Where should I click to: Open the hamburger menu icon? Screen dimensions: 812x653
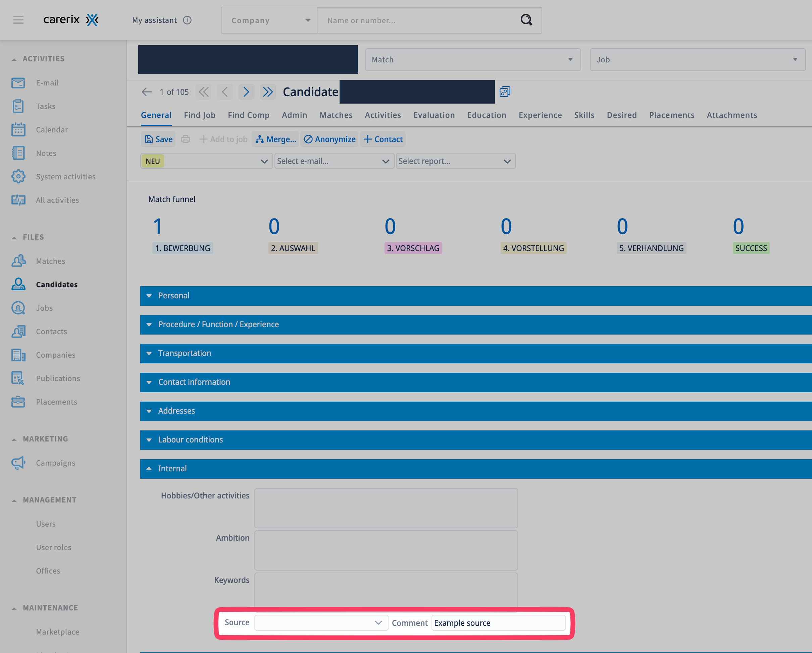click(x=18, y=20)
